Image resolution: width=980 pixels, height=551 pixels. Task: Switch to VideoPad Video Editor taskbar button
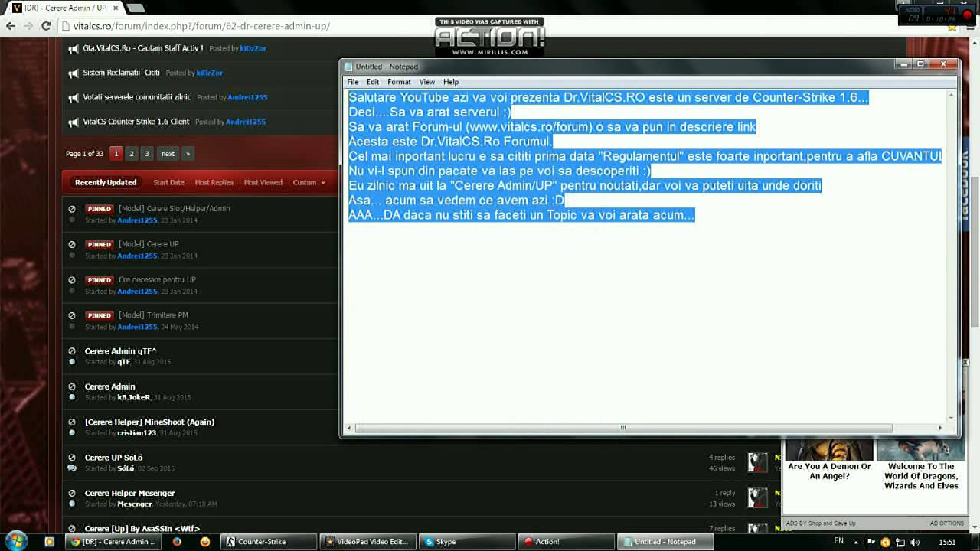[x=368, y=542]
